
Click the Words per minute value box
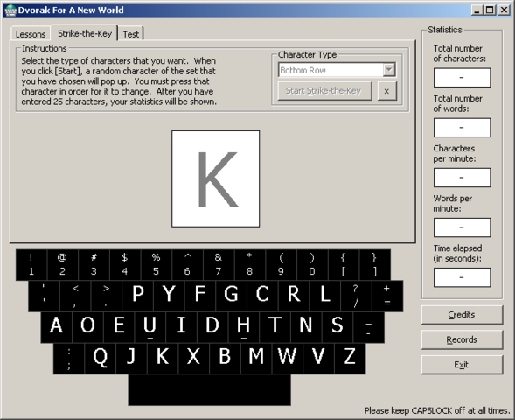pos(463,227)
